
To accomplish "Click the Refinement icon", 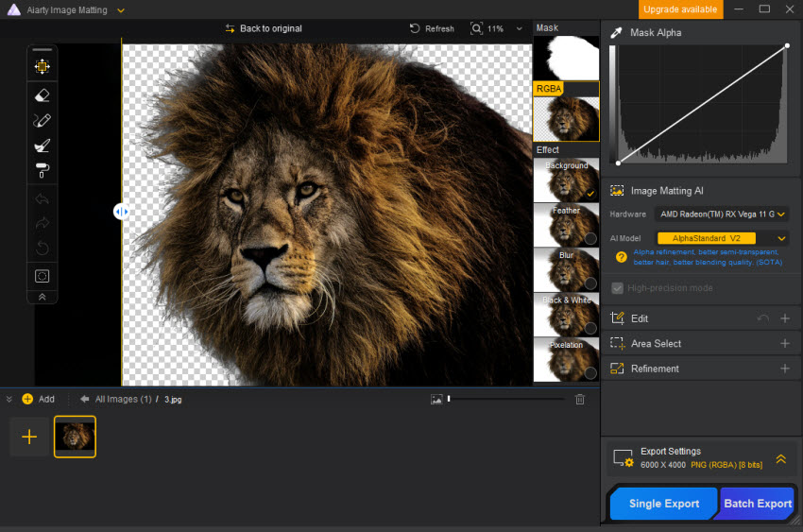I will (x=617, y=369).
